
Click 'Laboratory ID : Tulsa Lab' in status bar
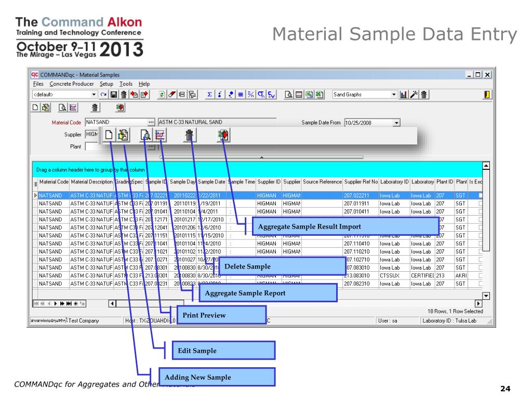449,321
